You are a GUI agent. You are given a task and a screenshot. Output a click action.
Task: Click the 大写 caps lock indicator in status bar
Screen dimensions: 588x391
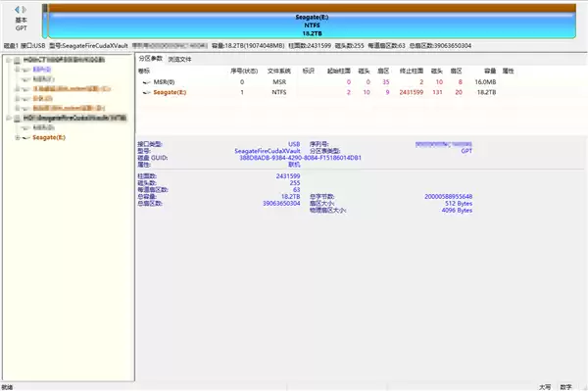[545, 387]
